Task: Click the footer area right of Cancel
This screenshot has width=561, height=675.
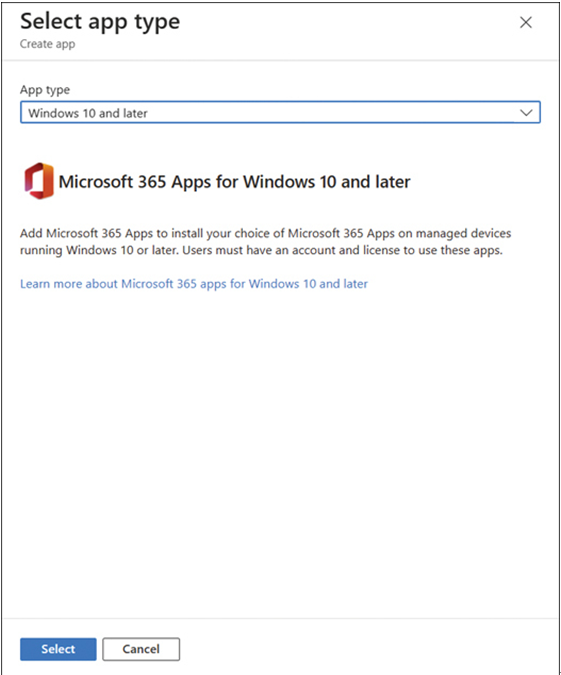Action: point(368,649)
